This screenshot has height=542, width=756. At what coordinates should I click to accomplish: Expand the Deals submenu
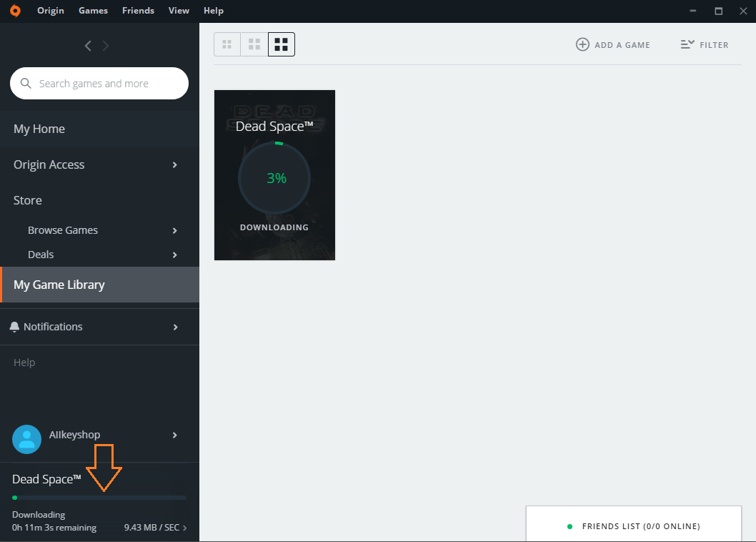pyautogui.click(x=175, y=255)
